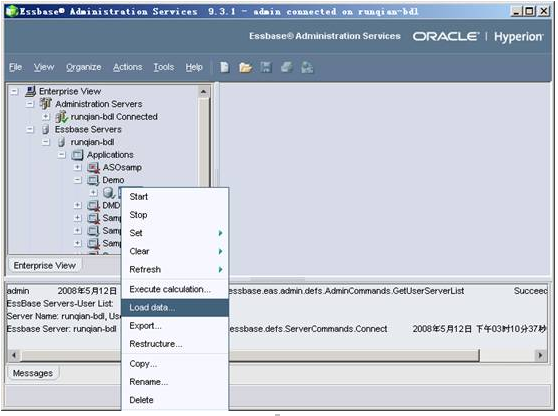
Task: Select the Demo tree item
Action: pos(113,180)
